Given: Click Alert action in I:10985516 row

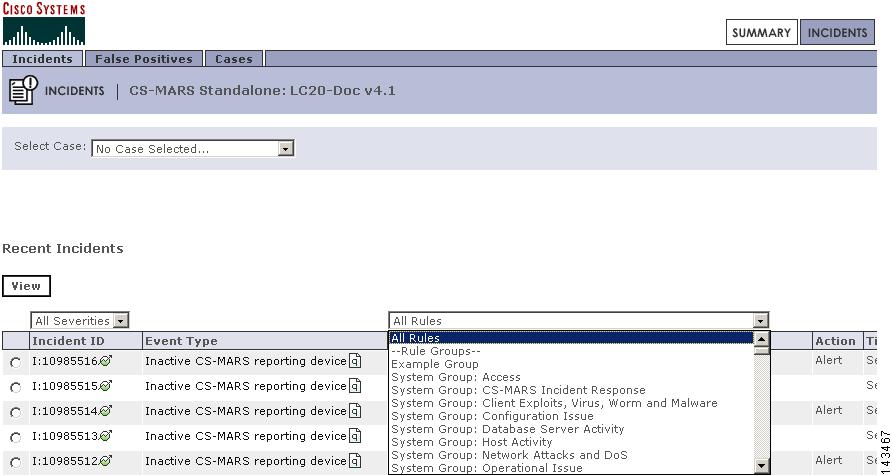Looking at the screenshot, I should coord(828,360).
